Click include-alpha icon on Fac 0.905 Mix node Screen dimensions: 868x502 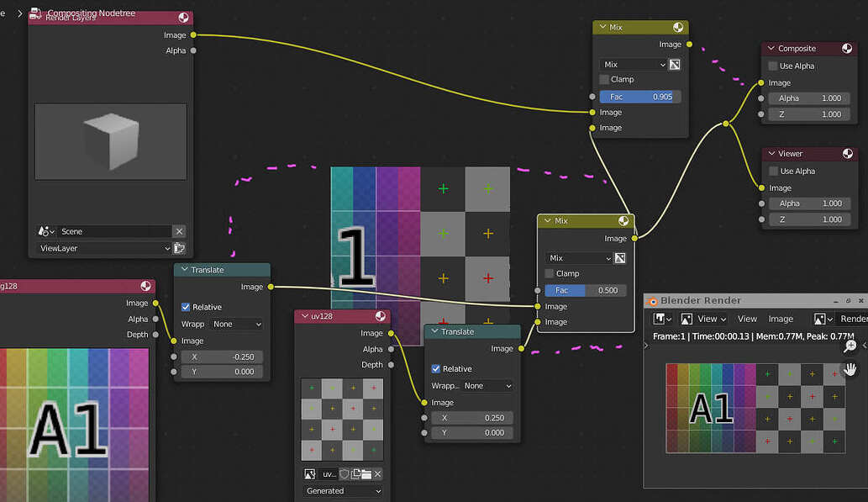[x=675, y=64]
